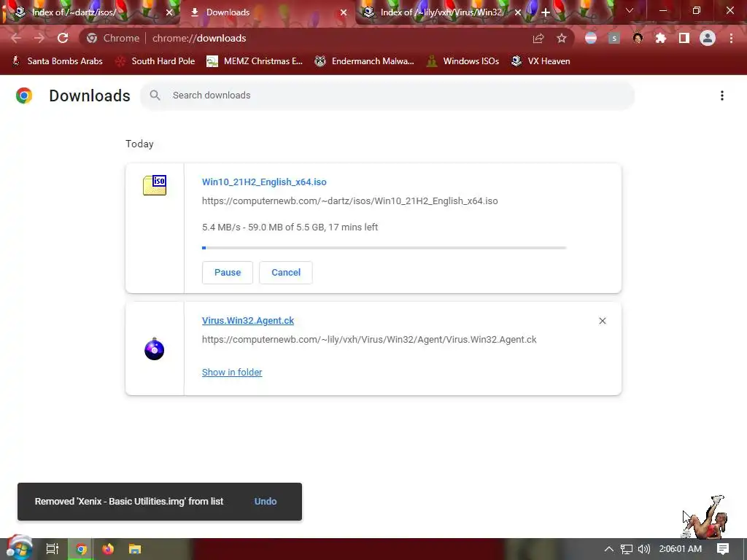Reload the downloads page
747x560 pixels.
63,38
